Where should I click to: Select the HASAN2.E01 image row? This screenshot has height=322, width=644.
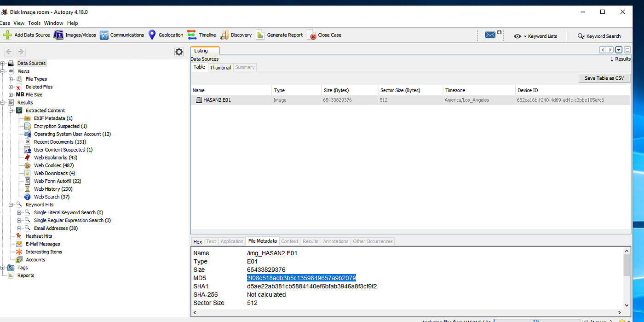coord(410,100)
